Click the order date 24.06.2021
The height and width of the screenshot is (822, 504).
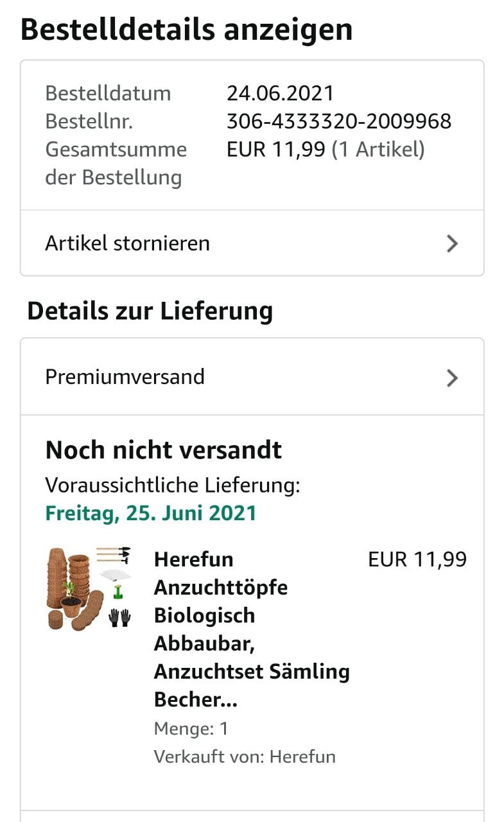click(x=280, y=93)
